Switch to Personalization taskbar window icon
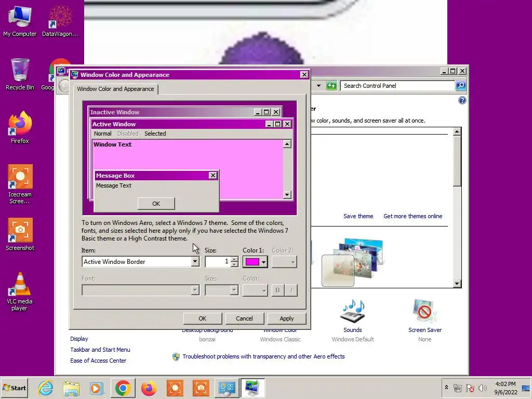532x399 pixels. tap(252, 388)
